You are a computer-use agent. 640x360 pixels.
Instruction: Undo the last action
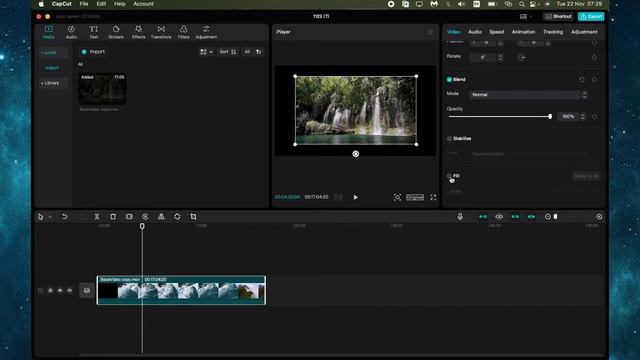(64, 217)
